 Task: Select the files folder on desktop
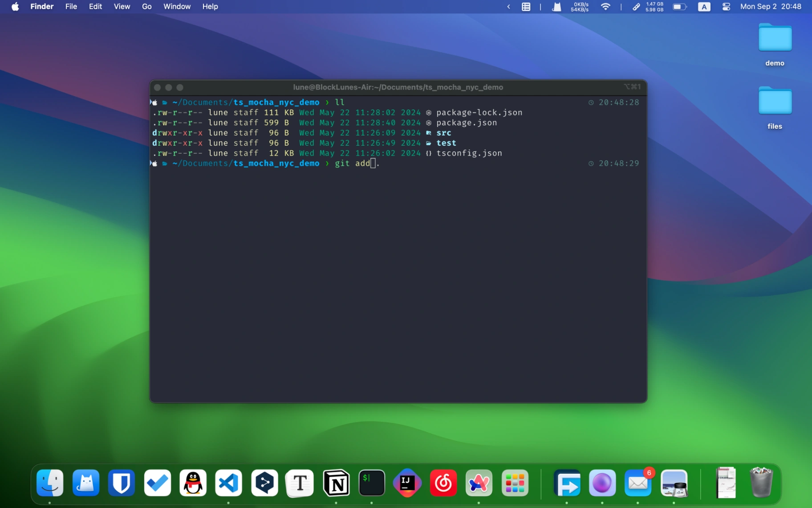[775, 108]
